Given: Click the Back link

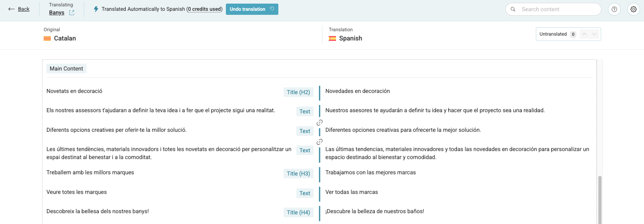Looking at the screenshot, I should 24,9.
